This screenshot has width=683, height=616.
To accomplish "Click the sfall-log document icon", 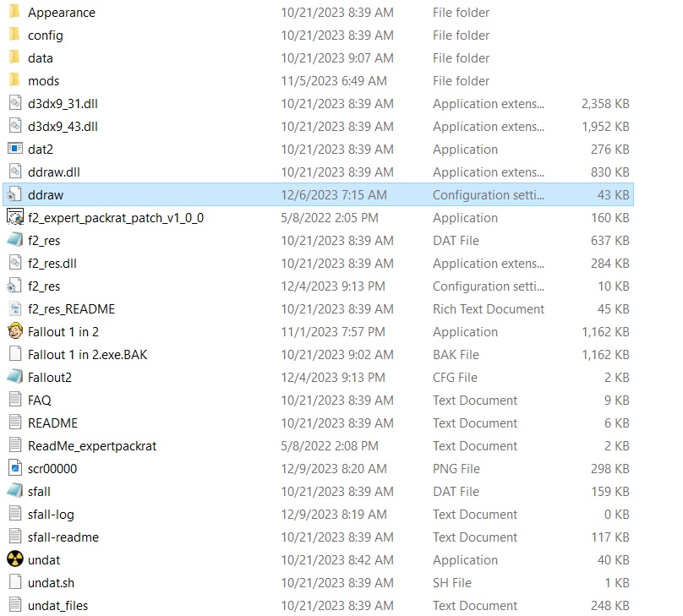I will tap(15, 514).
